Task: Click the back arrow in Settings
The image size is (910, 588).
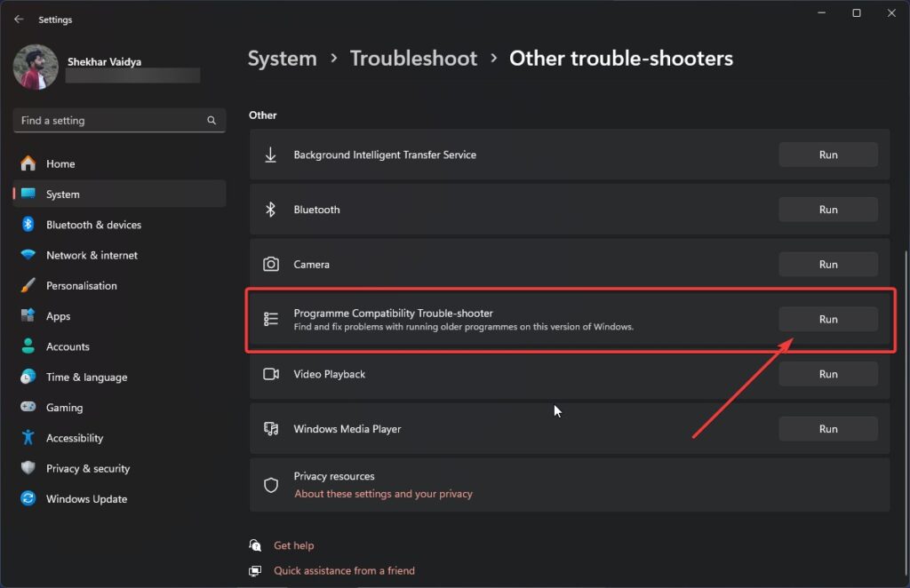Action: coord(19,20)
